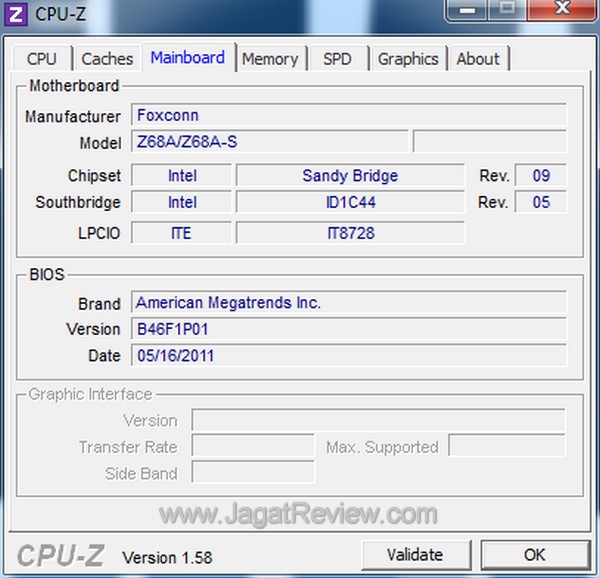Select the Mainboard tab
The width and height of the screenshot is (600, 578).
[188, 57]
